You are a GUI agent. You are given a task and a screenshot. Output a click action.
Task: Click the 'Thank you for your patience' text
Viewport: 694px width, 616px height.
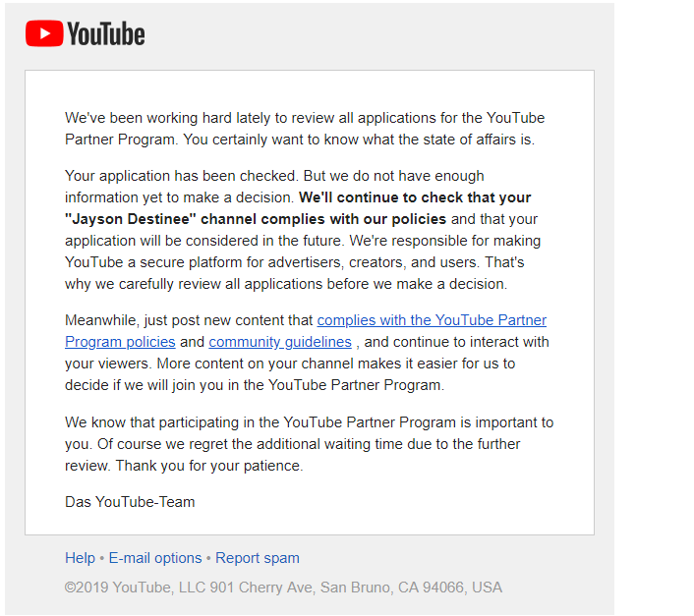tap(209, 466)
